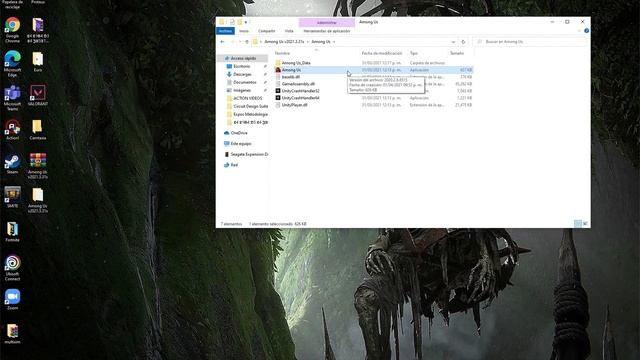Sort by Fecha de modificación column
Viewport: 640px width, 360px height.
(x=382, y=53)
